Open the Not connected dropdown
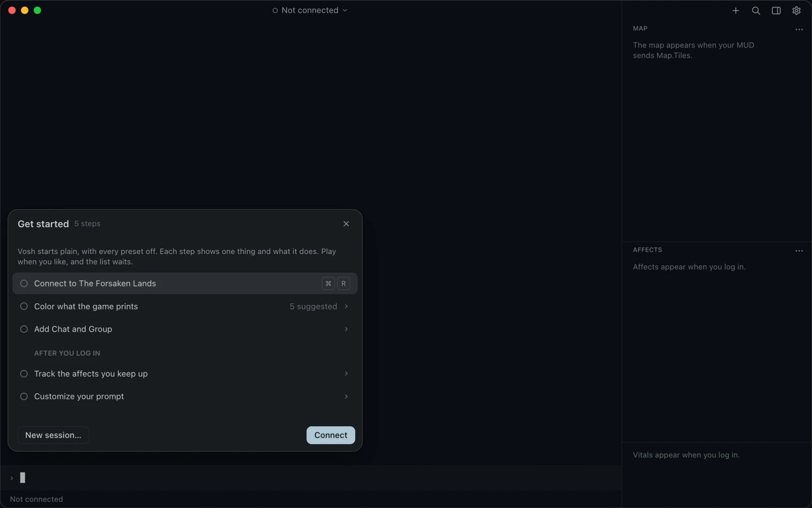 click(x=310, y=10)
